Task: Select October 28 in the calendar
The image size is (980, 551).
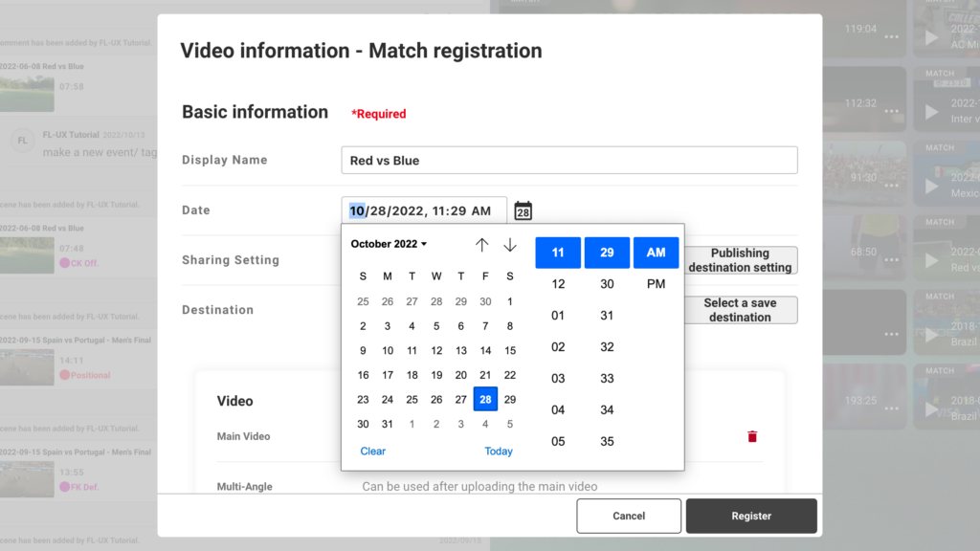Action: pos(485,399)
